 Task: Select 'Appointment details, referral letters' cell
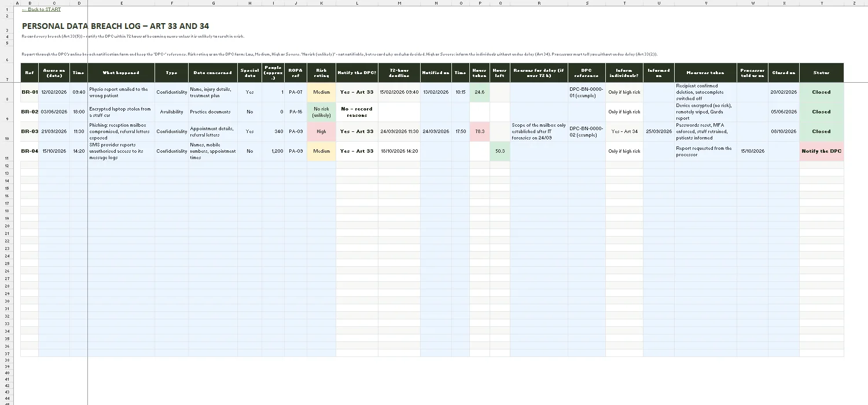click(213, 131)
